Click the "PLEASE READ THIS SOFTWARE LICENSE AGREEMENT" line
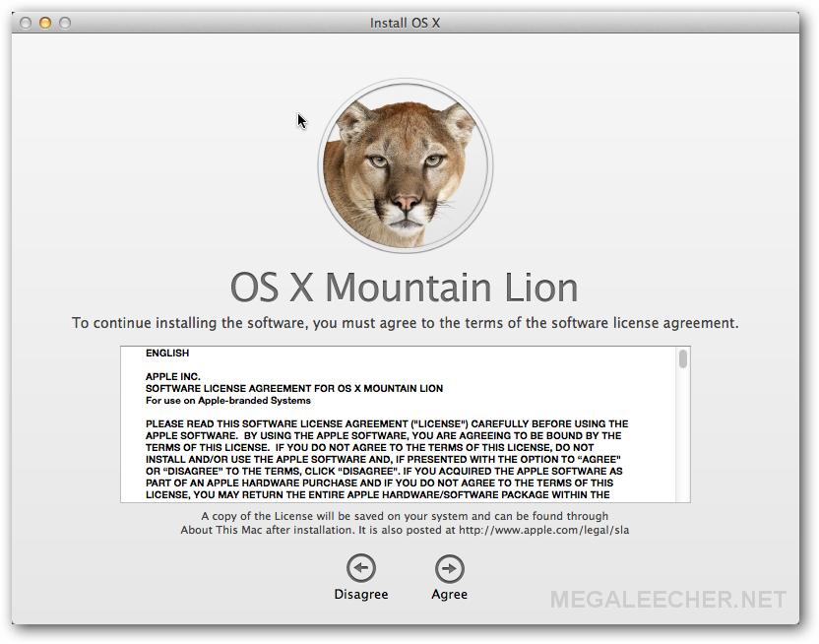This screenshot has height=644, width=819. (387, 423)
